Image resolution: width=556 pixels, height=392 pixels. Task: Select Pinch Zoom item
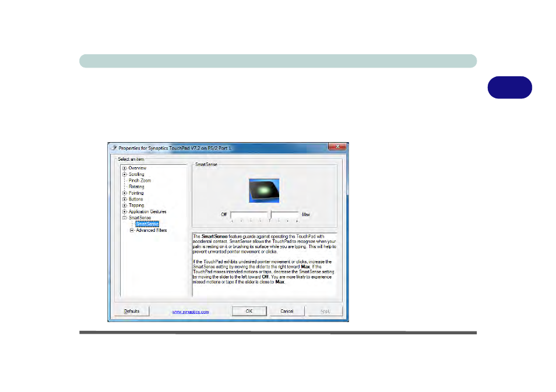(140, 181)
